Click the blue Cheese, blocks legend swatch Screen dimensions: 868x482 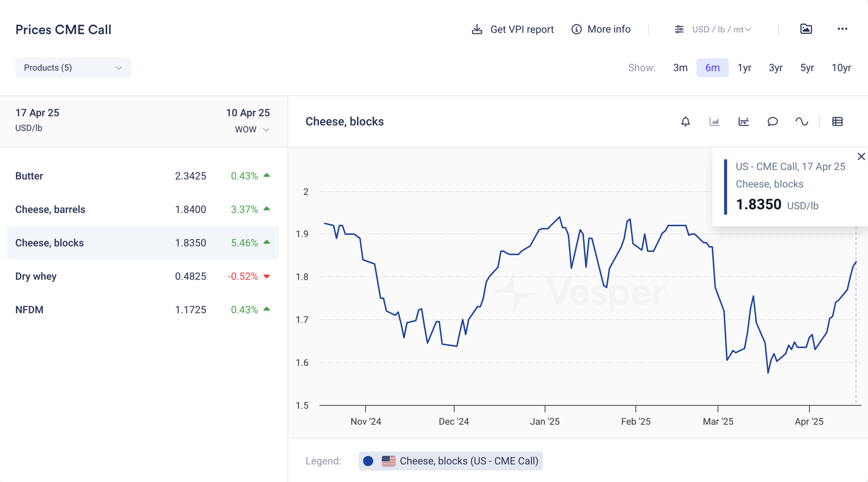pos(368,461)
